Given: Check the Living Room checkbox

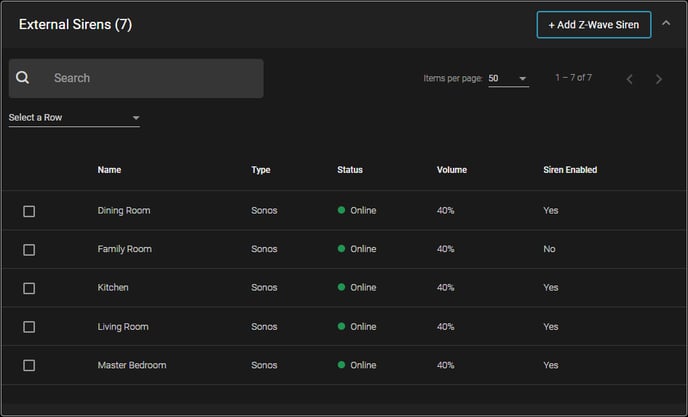Looking at the screenshot, I should 29,327.
